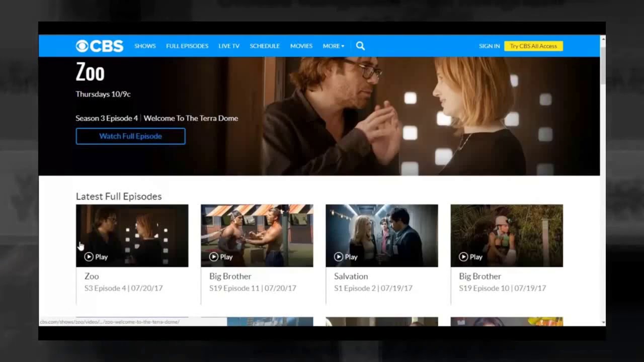
Task: Open the search magnifier icon
Action: point(360,46)
